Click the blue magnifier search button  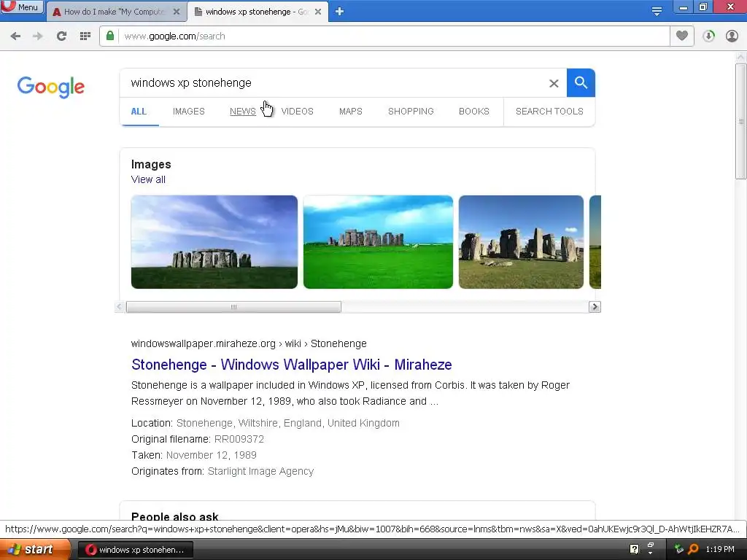tap(581, 83)
